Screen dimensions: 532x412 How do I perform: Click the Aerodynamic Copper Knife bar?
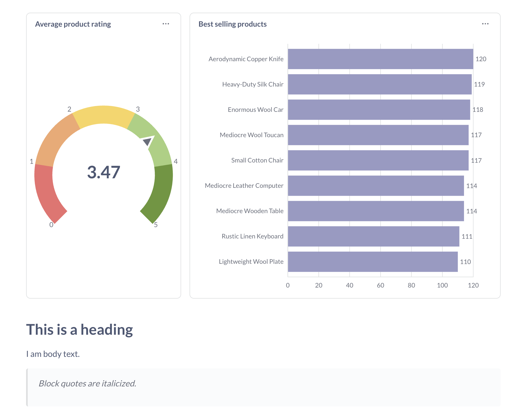pos(380,59)
